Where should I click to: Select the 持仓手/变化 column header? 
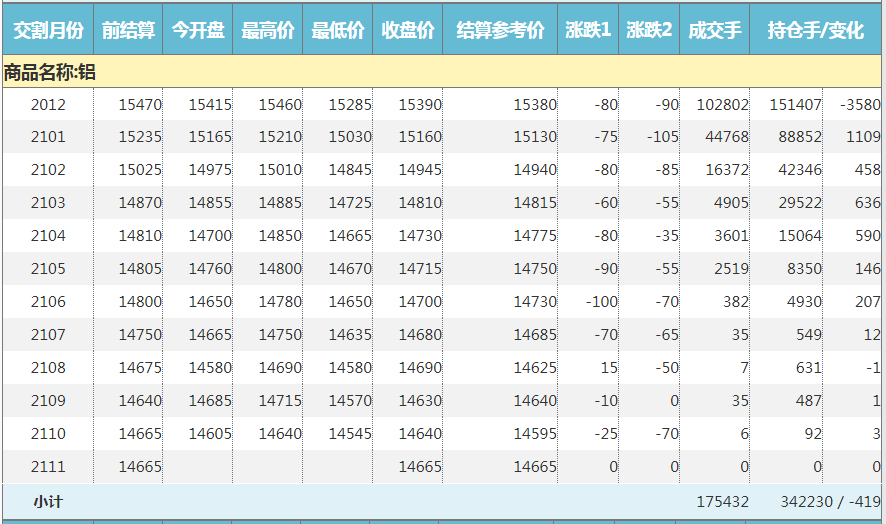coord(816,31)
